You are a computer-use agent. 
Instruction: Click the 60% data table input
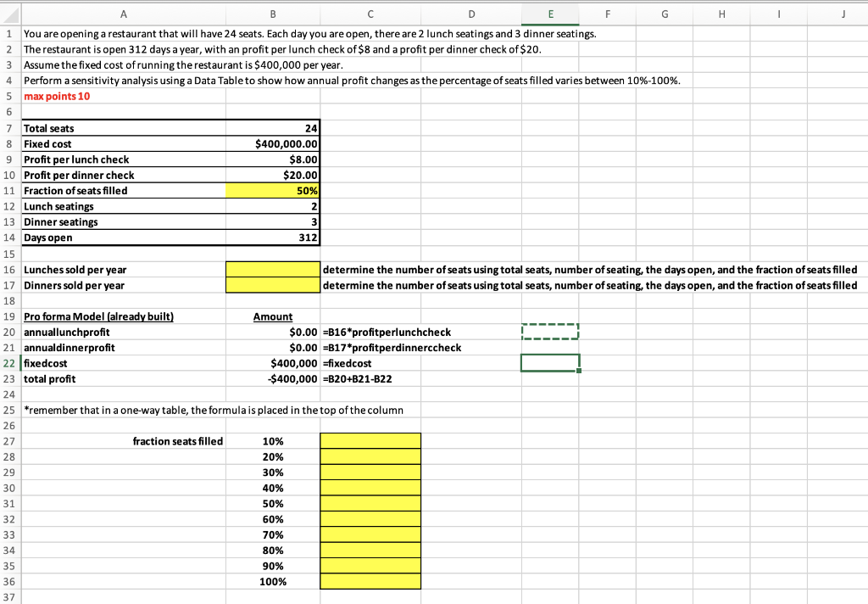coord(273,519)
